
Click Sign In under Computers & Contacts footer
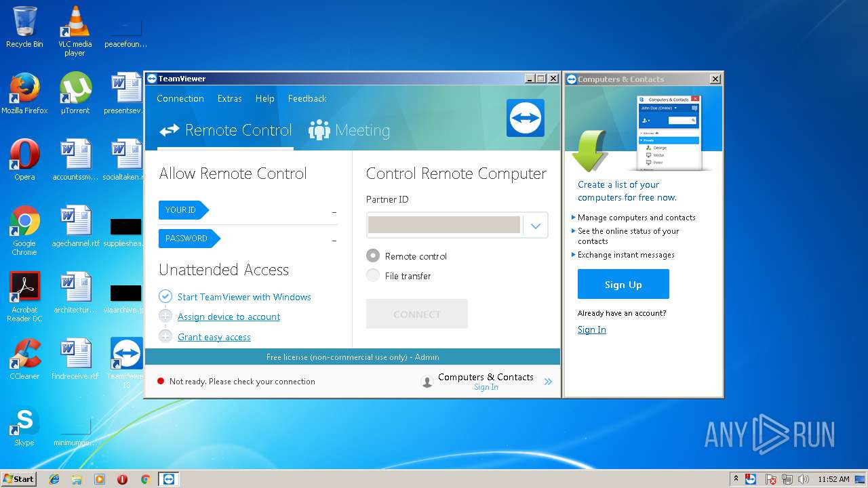click(486, 387)
